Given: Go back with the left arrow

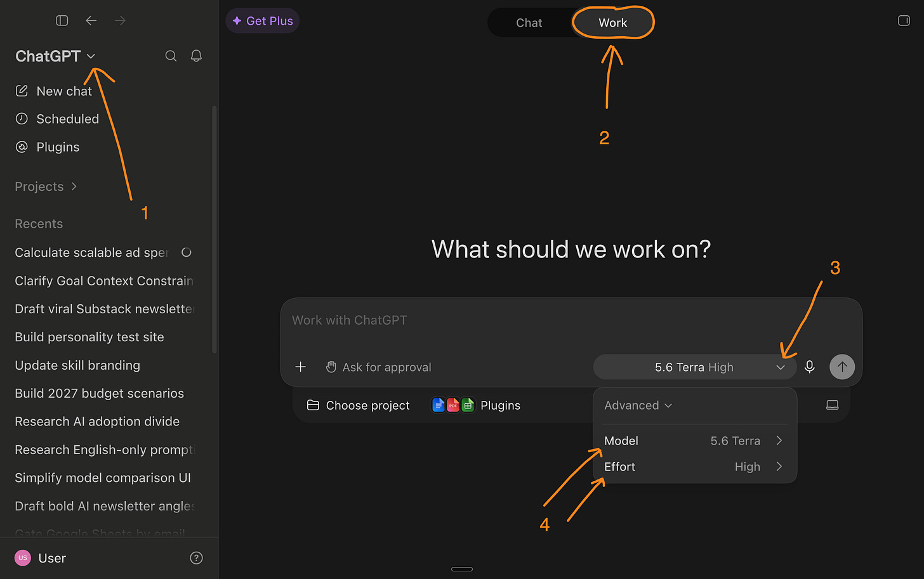Looking at the screenshot, I should [x=91, y=20].
